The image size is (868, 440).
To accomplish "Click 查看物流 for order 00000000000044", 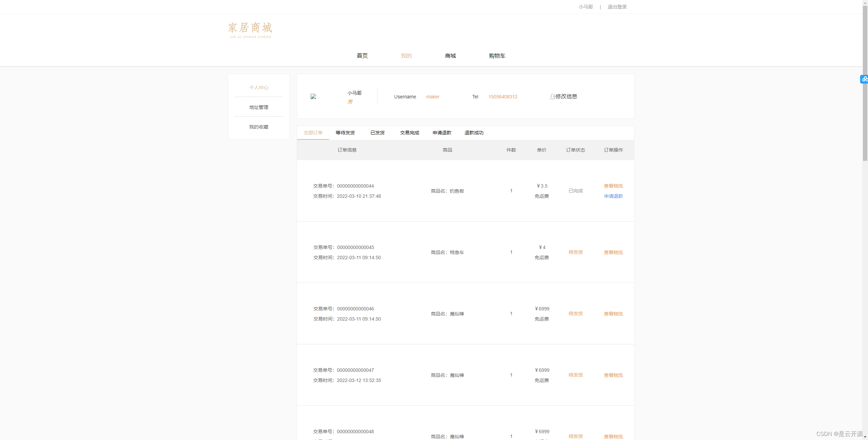I will tap(613, 186).
